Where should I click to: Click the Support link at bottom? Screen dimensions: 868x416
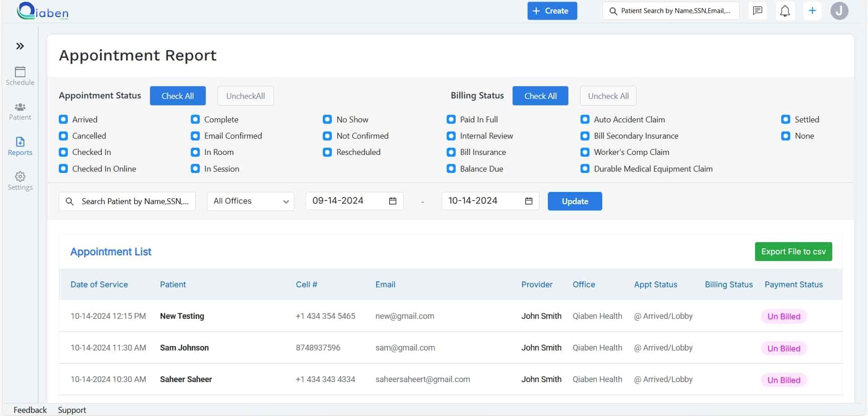(x=72, y=410)
